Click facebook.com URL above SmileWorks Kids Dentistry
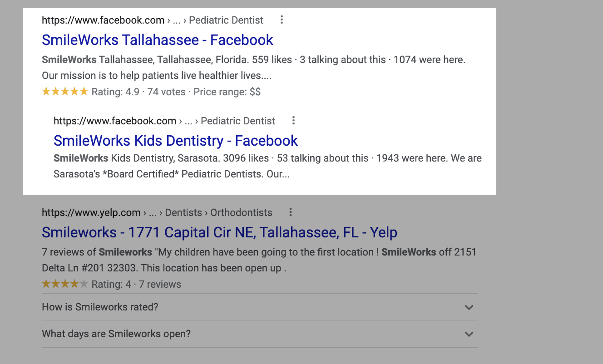This screenshot has height=364, width=603. click(115, 121)
